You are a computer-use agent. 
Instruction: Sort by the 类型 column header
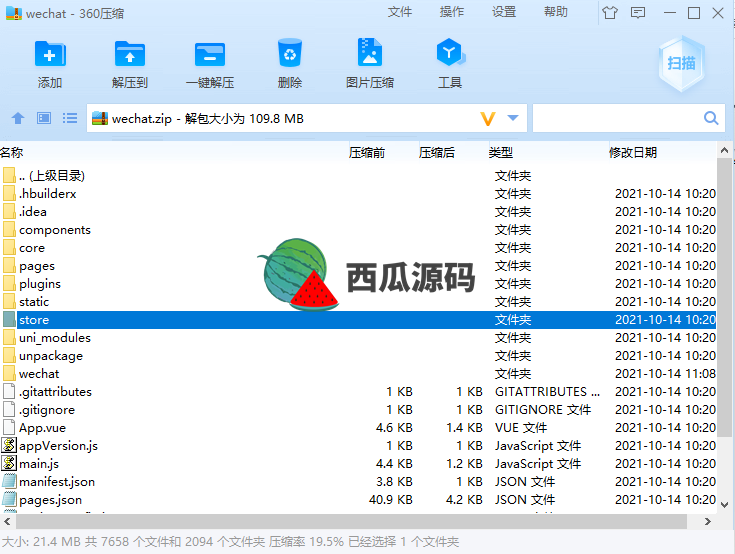pyautogui.click(x=501, y=152)
